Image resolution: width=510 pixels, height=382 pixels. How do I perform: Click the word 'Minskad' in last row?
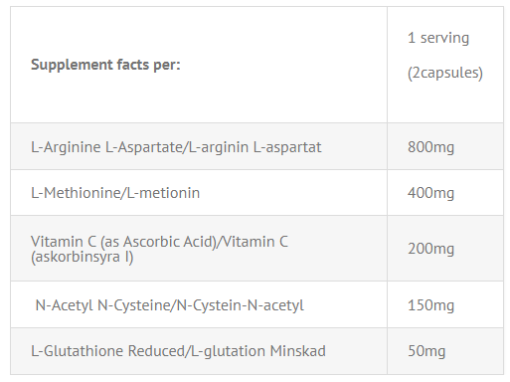pos(298,351)
